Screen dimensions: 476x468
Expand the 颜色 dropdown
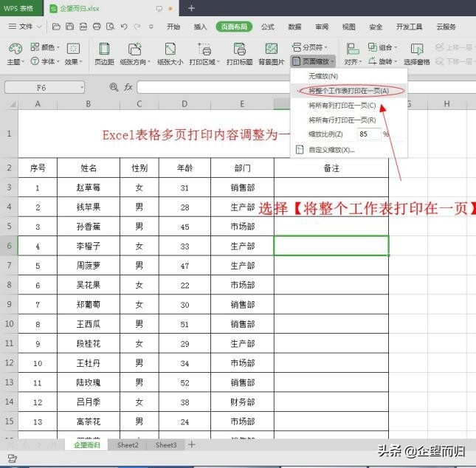44,47
